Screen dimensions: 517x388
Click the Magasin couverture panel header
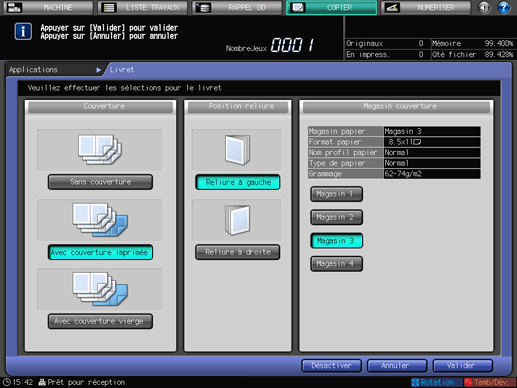point(397,107)
